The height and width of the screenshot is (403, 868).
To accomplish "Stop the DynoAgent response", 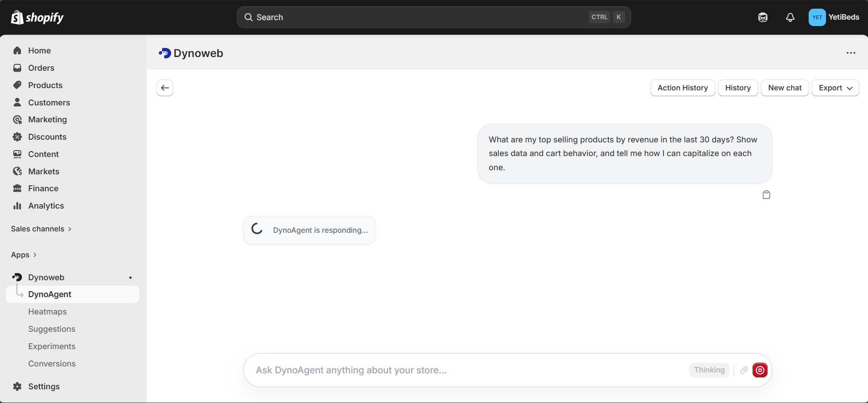I will [x=760, y=370].
